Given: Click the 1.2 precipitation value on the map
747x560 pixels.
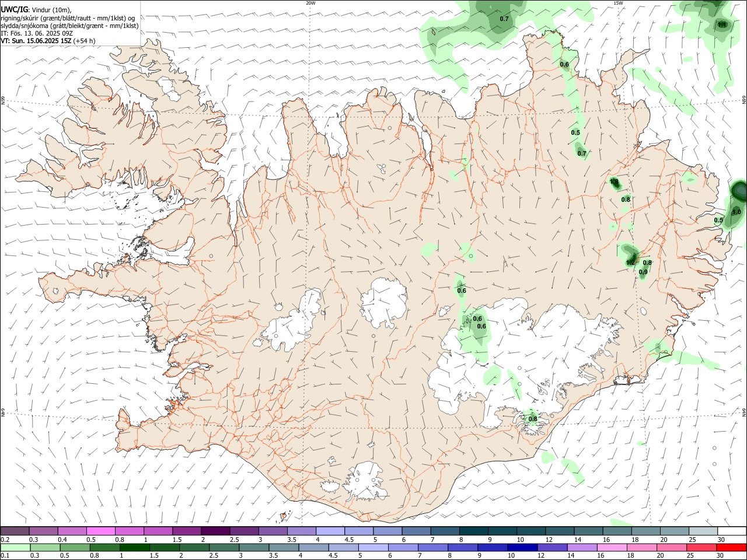Looking at the screenshot, I should click(x=630, y=263).
